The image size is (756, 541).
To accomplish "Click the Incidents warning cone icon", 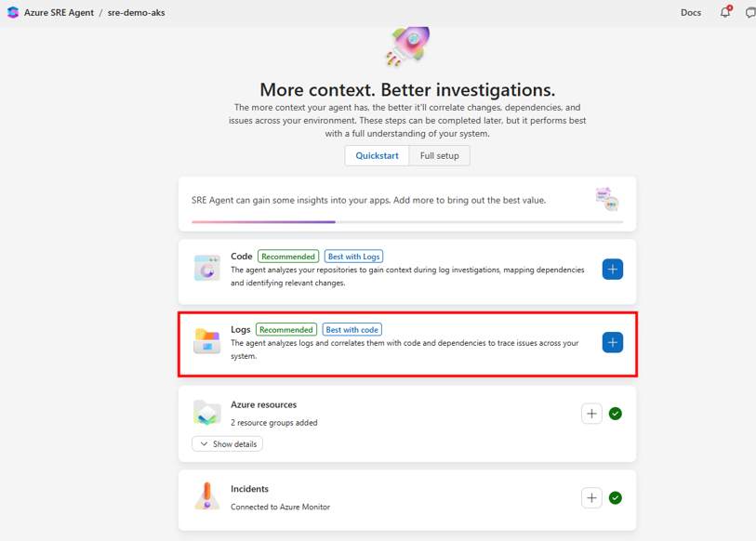I will coord(207,496).
